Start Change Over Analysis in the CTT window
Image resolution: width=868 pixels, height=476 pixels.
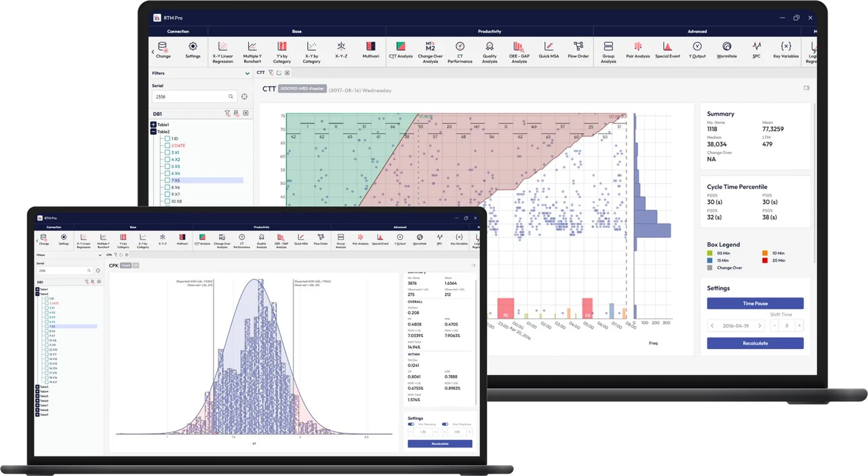click(430, 53)
